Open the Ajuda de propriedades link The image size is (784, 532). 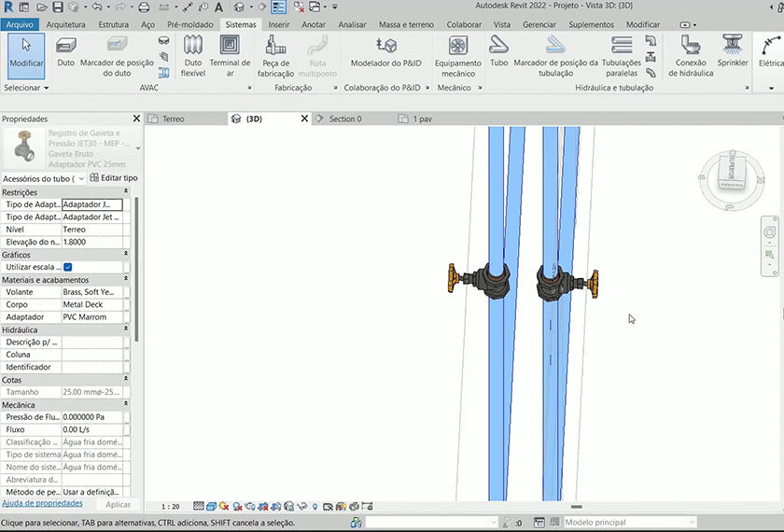tap(41, 503)
